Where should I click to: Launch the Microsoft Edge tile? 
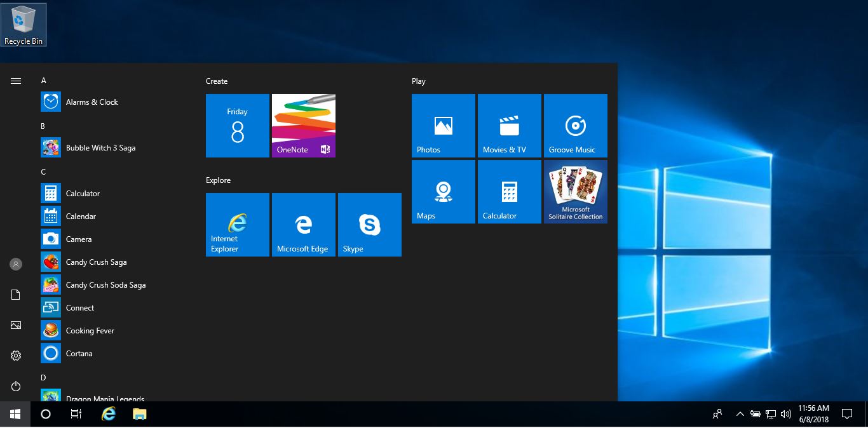point(304,225)
